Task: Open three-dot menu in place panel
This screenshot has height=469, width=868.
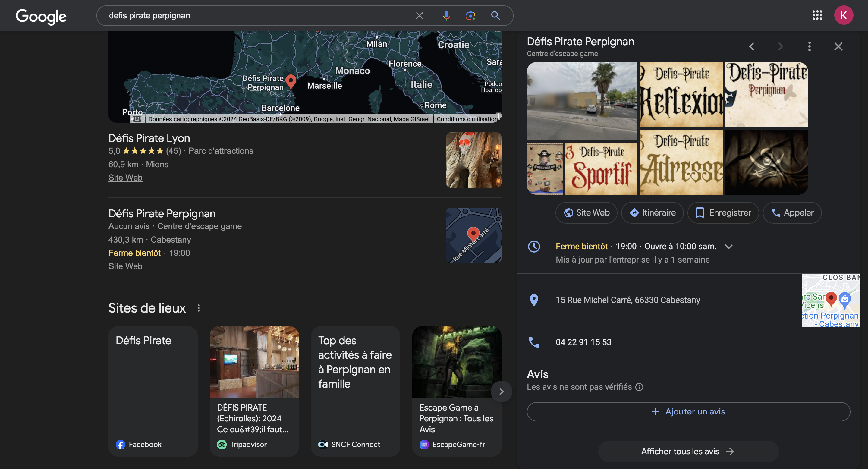Action: click(809, 46)
